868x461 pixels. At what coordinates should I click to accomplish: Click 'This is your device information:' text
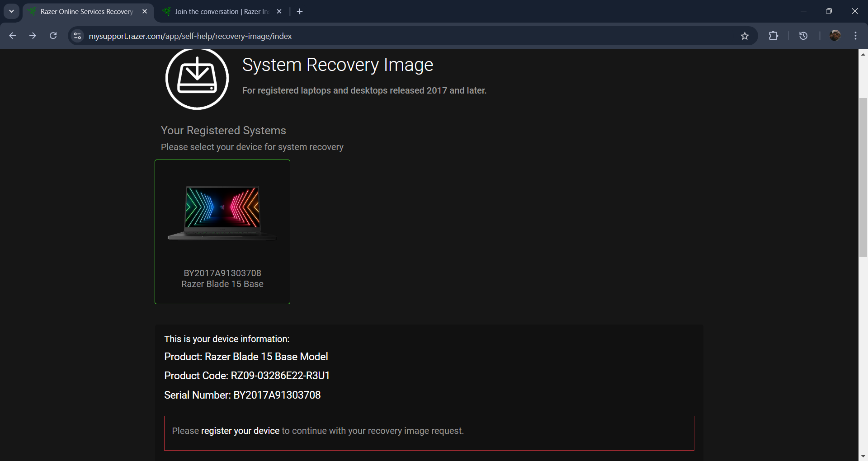pos(227,339)
